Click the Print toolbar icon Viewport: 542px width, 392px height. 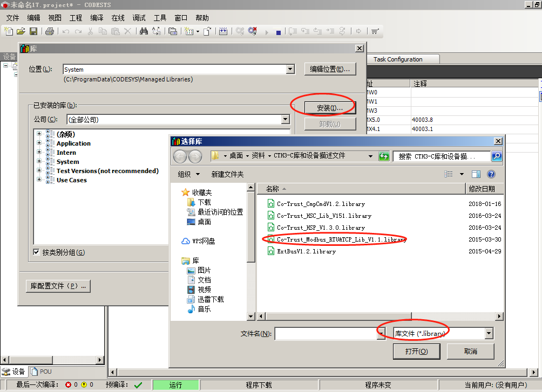click(x=50, y=31)
